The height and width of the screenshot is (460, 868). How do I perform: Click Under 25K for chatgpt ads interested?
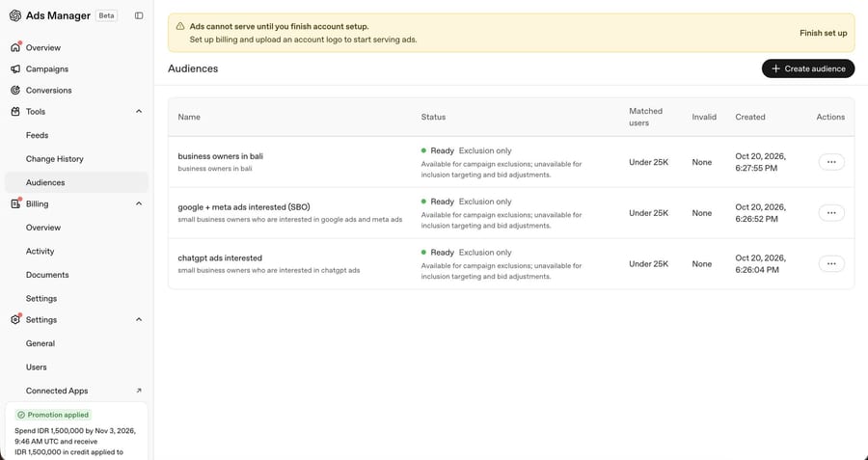pos(648,264)
